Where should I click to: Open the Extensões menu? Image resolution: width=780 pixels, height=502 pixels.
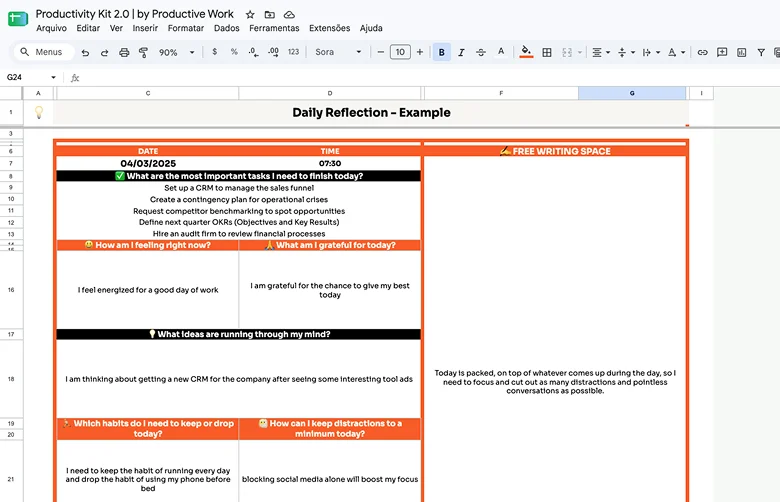(x=329, y=28)
